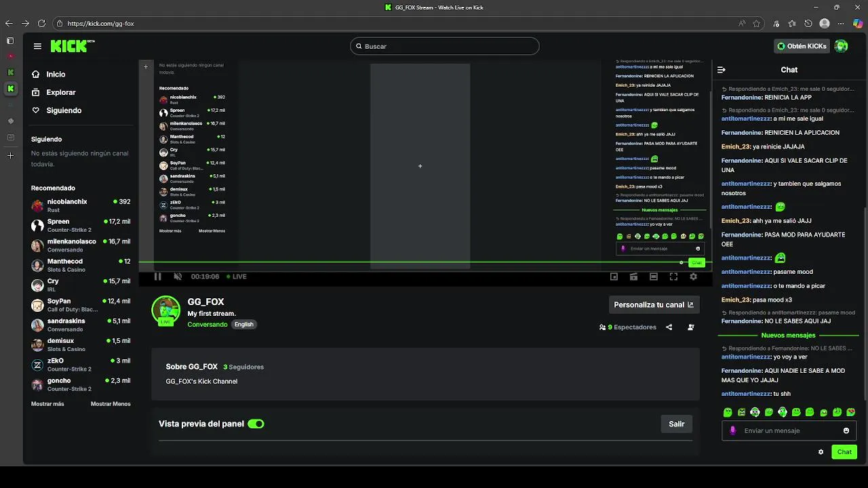
Task: Open browser history icon
Action: pyautogui.click(x=808, y=23)
